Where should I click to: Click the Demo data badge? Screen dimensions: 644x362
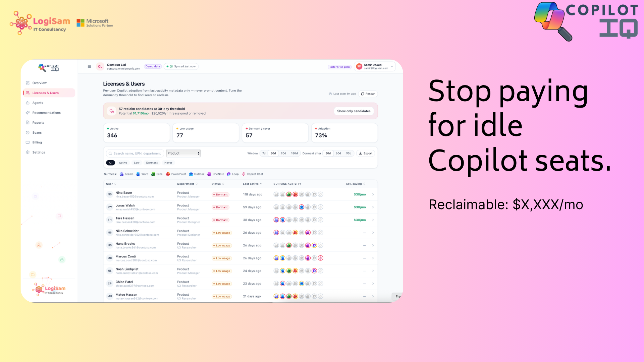(153, 66)
